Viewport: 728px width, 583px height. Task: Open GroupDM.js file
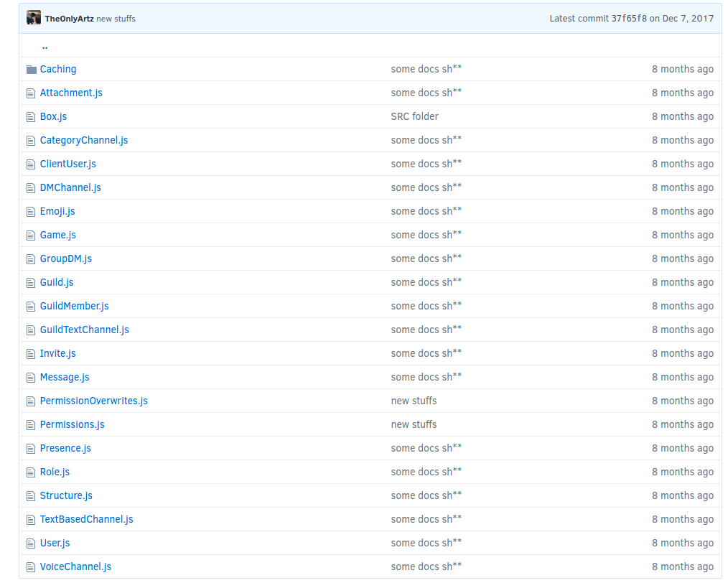(66, 258)
